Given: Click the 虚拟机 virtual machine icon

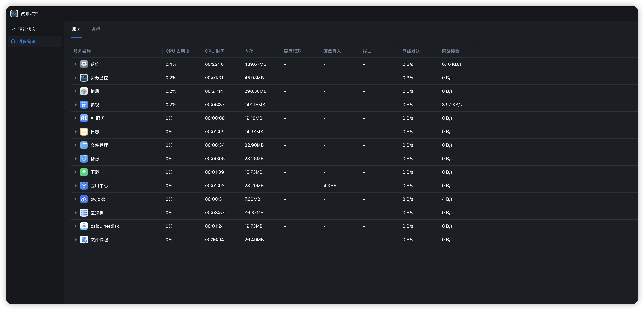Looking at the screenshot, I should pos(84,213).
